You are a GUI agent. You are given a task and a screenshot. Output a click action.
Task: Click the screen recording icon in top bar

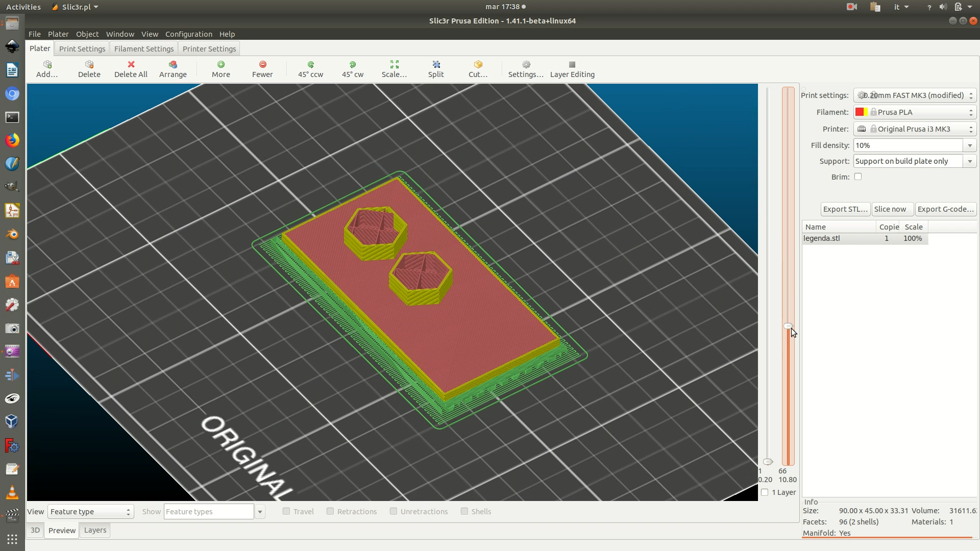pos(852,7)
